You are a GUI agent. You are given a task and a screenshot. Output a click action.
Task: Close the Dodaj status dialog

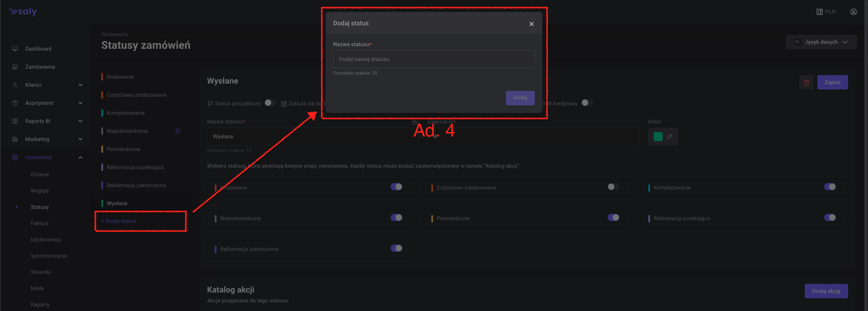click(531, 24)
